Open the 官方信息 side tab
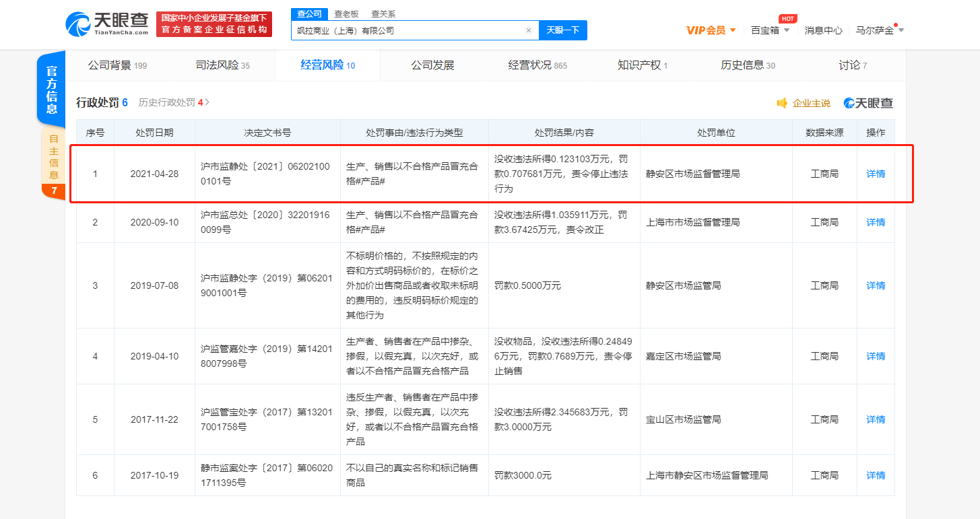This screenshot has width=980, height=519. coord(52,90)
